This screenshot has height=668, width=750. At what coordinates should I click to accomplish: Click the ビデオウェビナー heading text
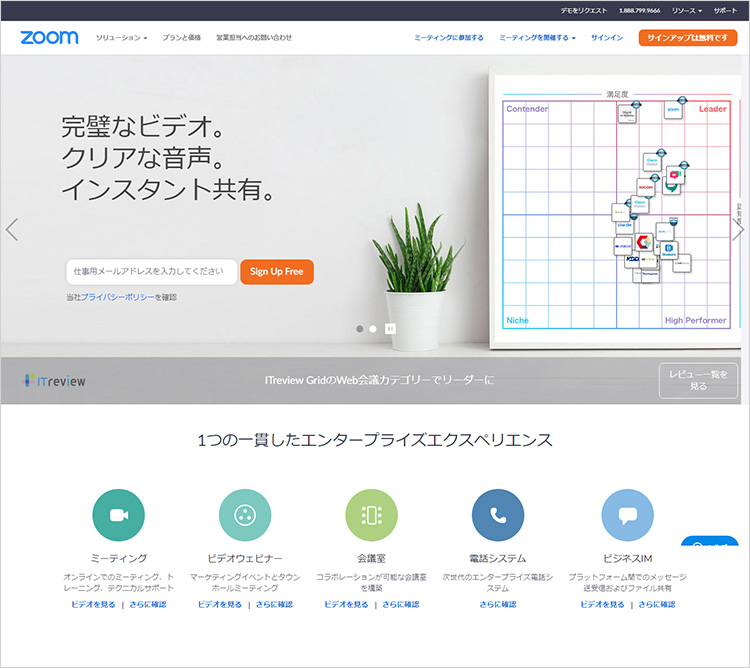245,558
